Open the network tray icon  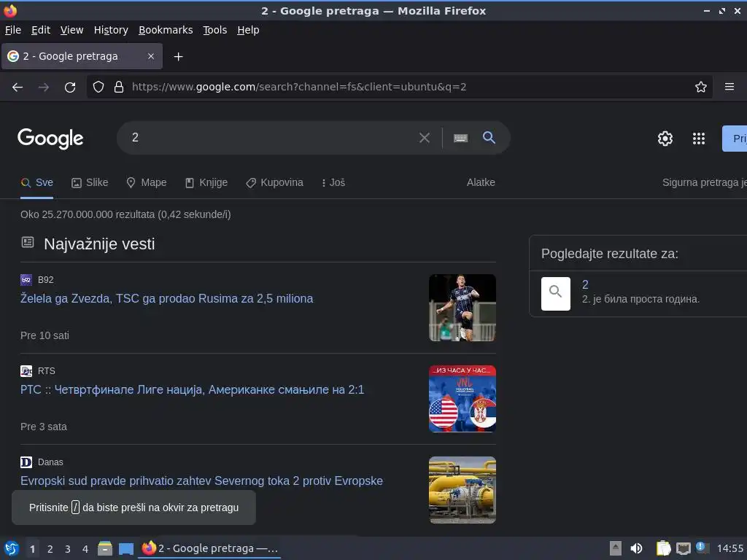coord(683,548)
